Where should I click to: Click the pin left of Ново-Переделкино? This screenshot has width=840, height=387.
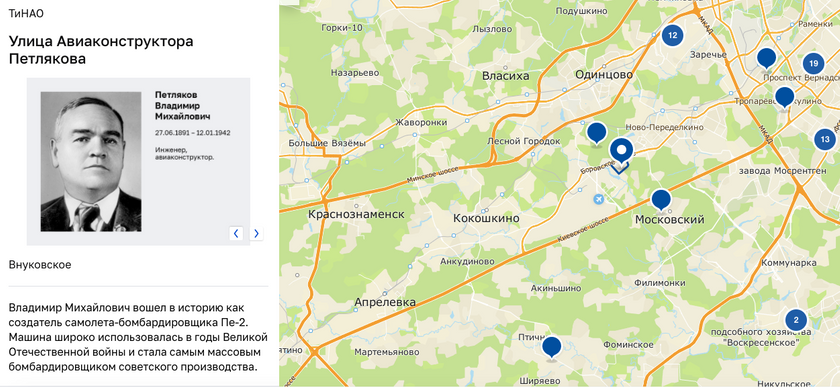[596, 133]
